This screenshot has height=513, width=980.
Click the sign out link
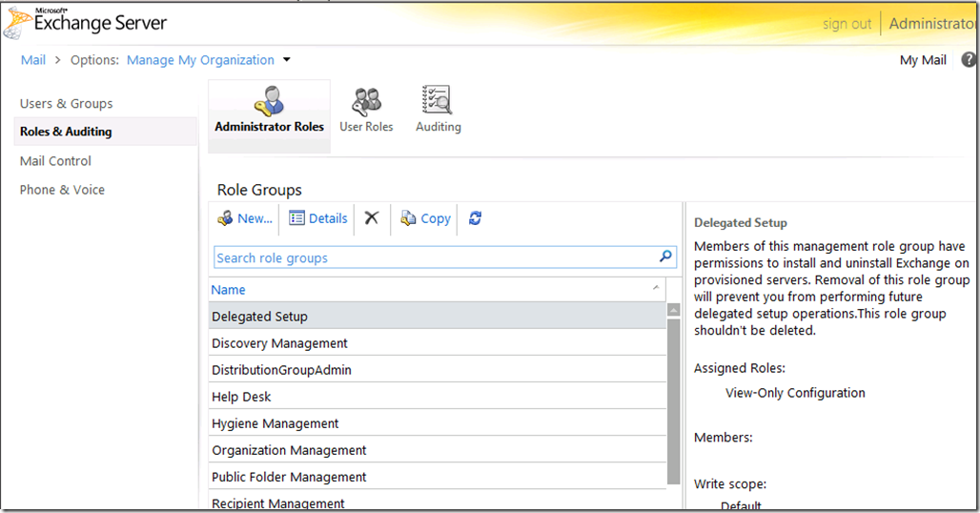click(847, 24)
